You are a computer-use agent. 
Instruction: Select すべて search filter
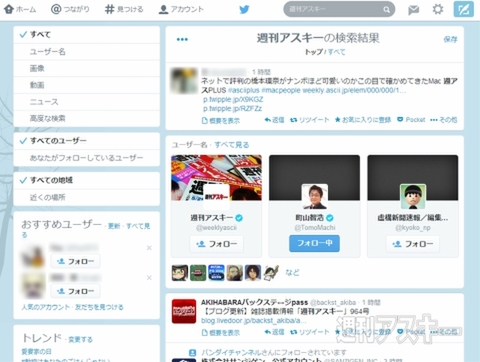coord(87,35)
